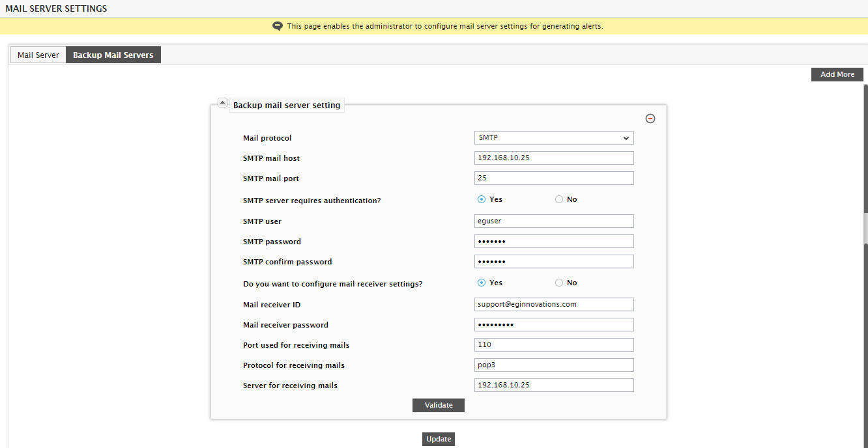Focus the Mail receiver ID field
This screenshot has width=868, height=448.
pyautogui.click(x=554, y=305)
